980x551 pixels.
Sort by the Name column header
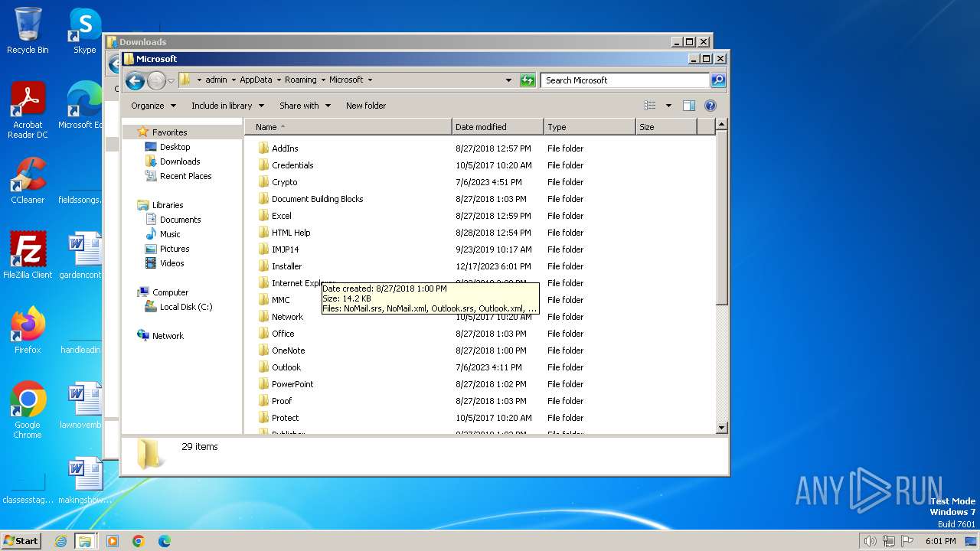pyautogui.click(x=348, y=127)
